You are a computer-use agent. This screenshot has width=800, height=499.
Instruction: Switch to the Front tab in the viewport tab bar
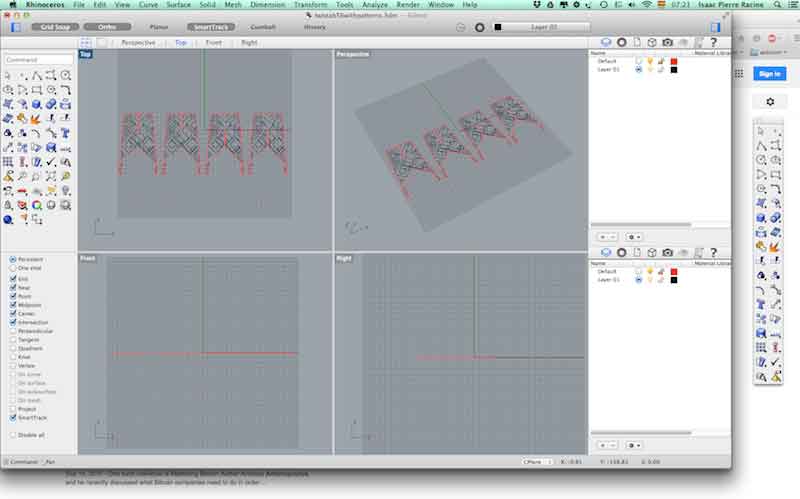pos(214,43)
